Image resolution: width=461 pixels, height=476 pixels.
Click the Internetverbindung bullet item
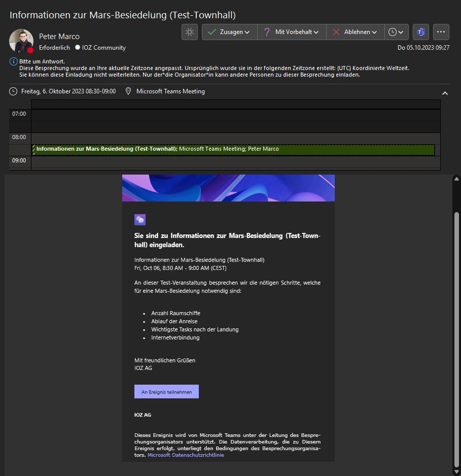[x=175, y=337]
